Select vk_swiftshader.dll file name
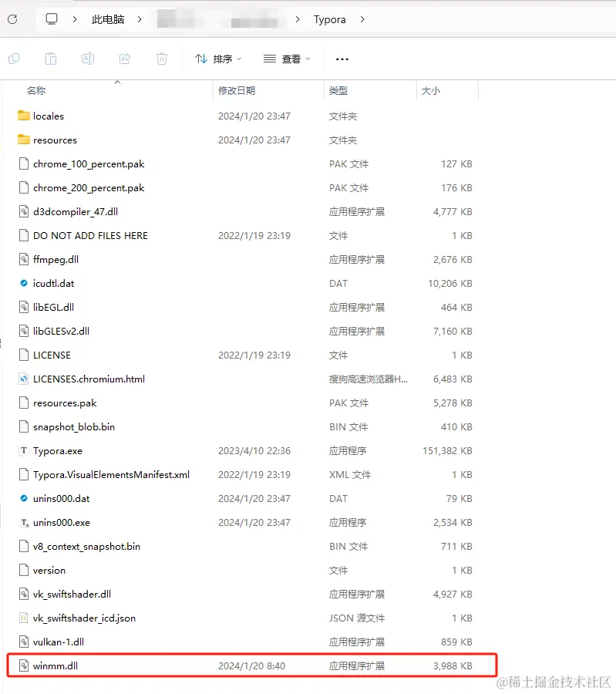Image resolution: width=616 pixels, height=694 pixels. click(x=72, y=594)
